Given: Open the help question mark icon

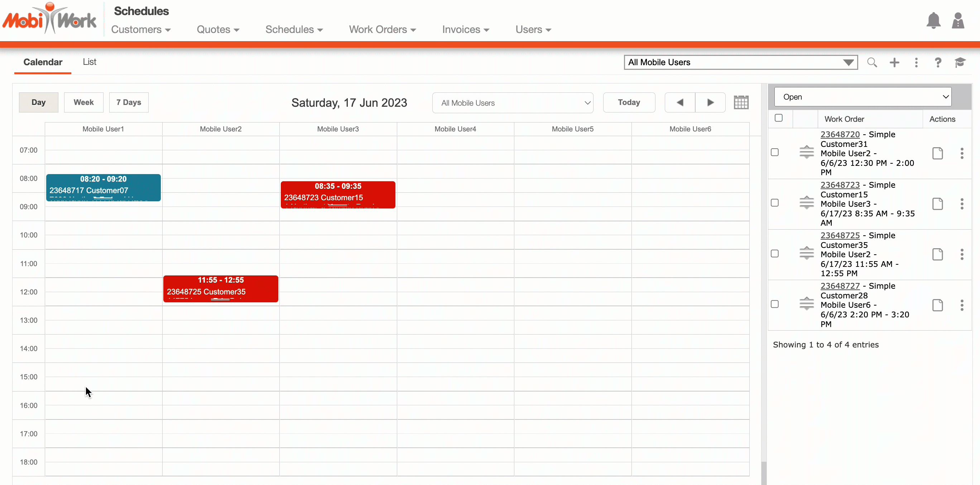Looking at the screenshot, I should (938, 62).
